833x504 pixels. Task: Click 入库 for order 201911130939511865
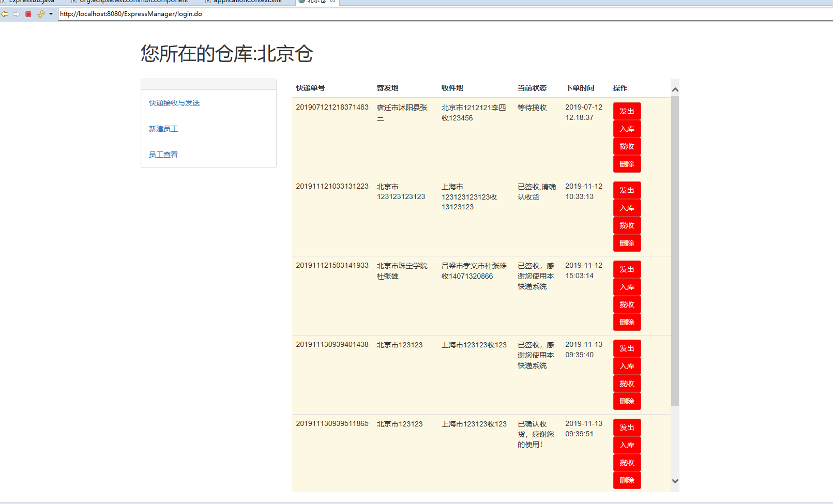click(x=627, y=445)
